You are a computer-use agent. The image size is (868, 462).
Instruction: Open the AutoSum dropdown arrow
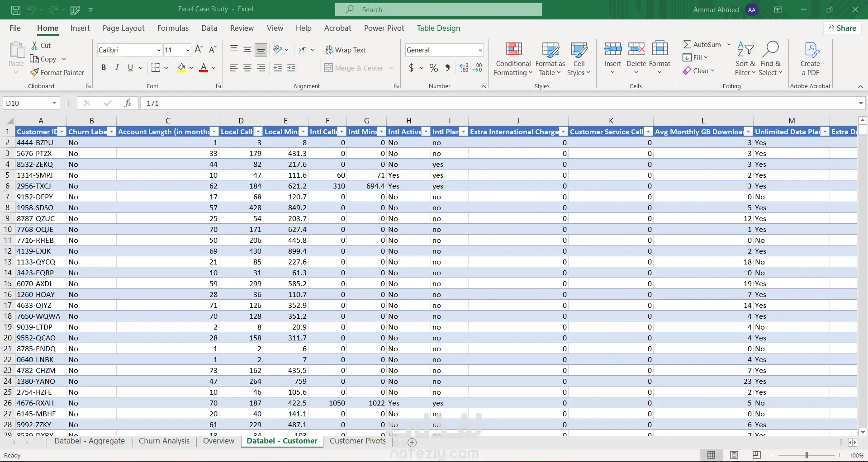tap(729, 44)
